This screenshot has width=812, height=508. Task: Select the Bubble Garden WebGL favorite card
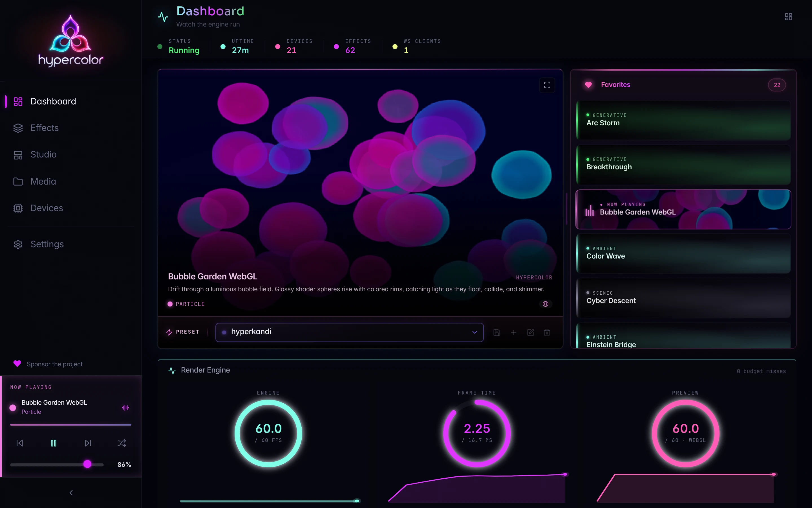click(683, 209)
